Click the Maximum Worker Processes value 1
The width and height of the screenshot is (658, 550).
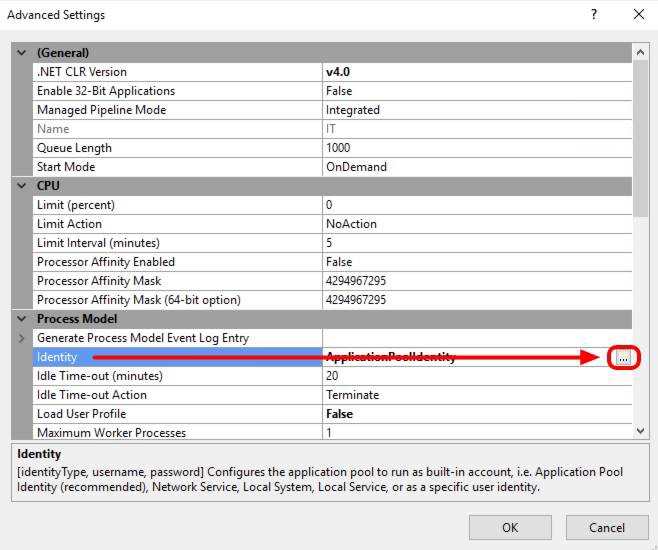(477, 432)
